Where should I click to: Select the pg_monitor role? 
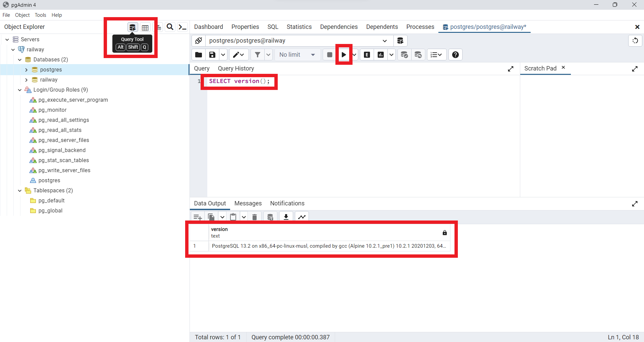[x=52, y=110]
